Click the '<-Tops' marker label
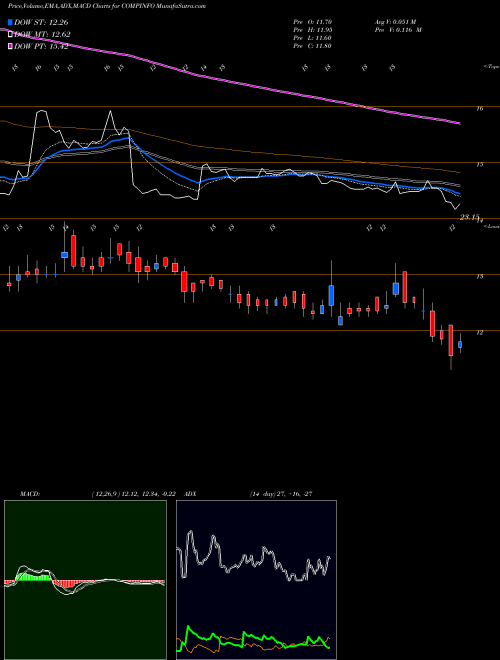 click(x=491, y=67)
